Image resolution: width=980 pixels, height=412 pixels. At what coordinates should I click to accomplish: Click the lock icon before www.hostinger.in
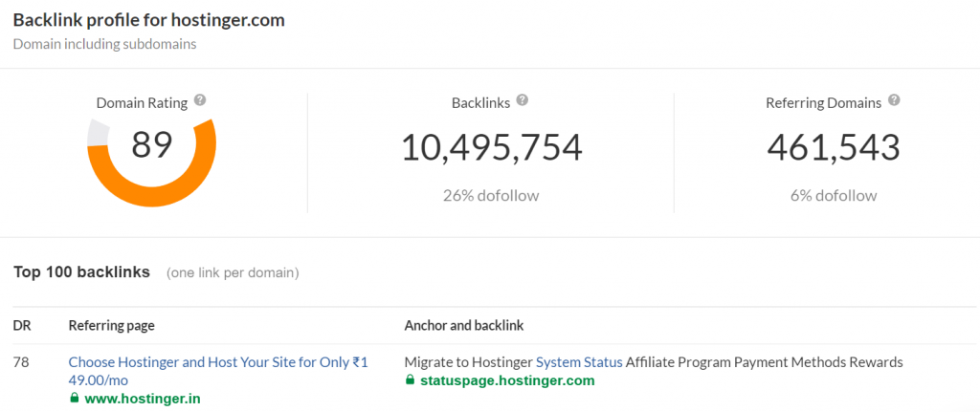coord(75,398)
